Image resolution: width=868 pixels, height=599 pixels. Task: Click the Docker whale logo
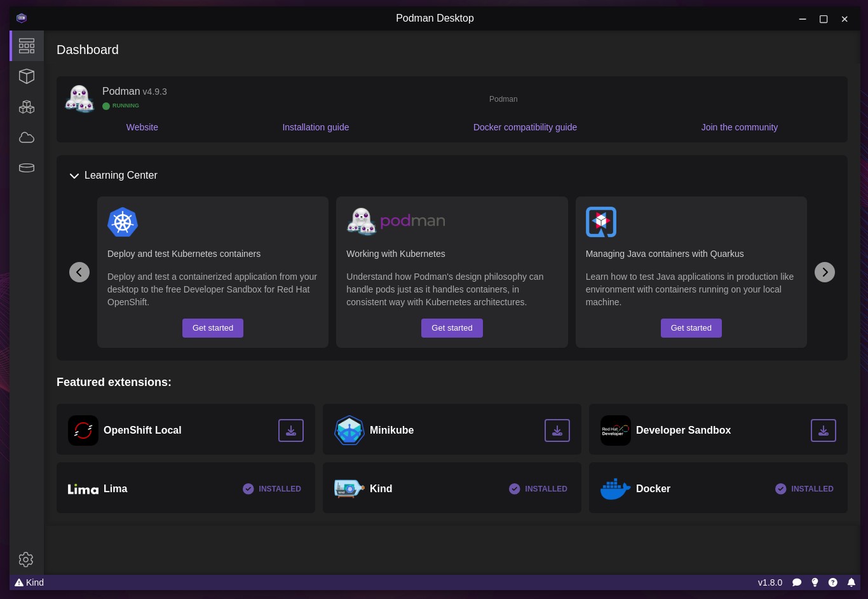point(616,489)
